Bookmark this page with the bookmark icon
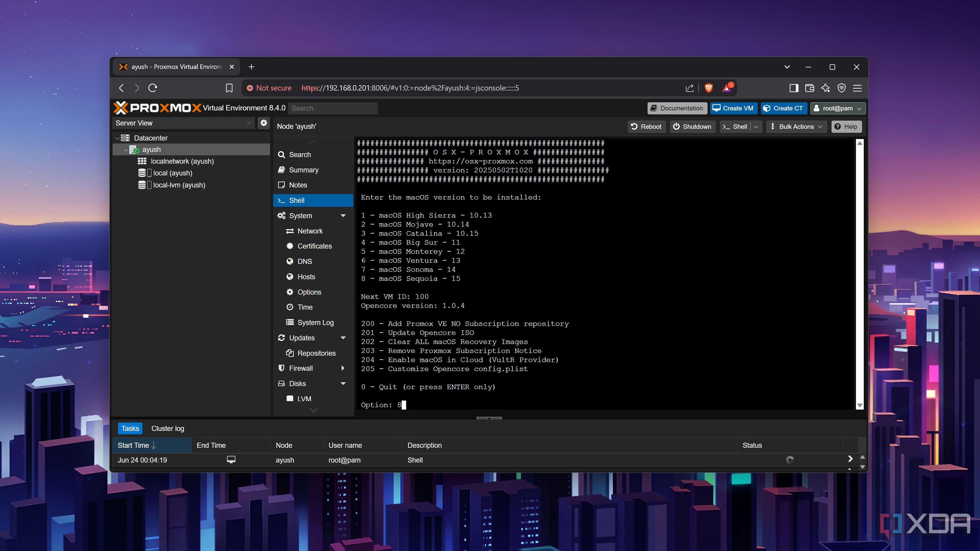 point(229,88)
